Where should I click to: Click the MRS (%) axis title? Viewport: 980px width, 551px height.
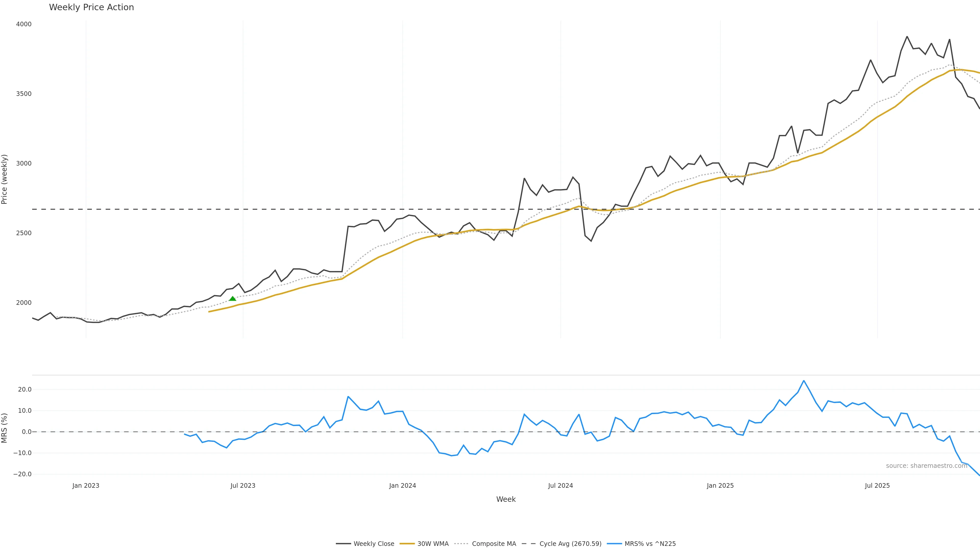click(x=5, y=428)
